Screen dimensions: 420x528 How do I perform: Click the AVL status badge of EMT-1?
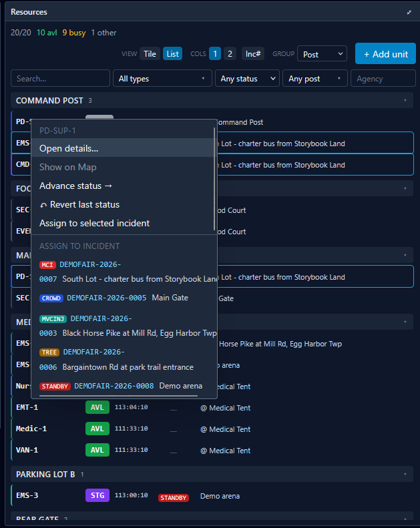pyautogui.click(x=97, y=407)
